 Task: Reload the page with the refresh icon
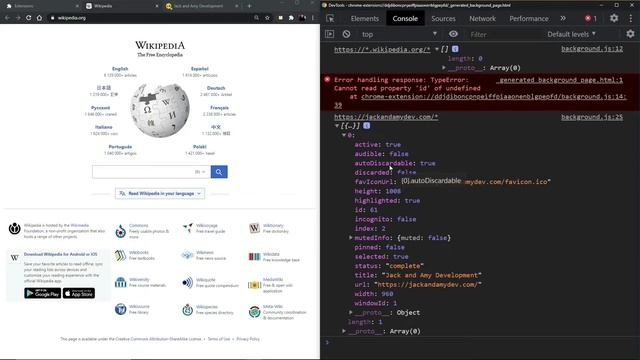(x=28, y=18)
